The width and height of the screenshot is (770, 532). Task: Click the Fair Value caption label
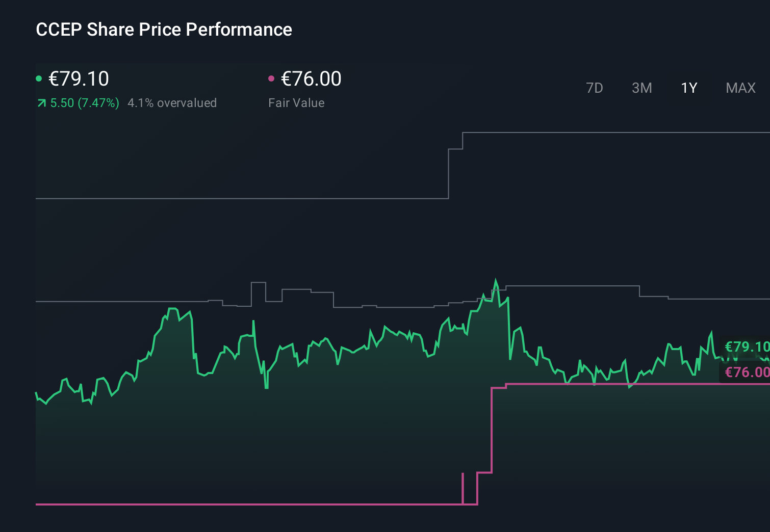297,102
